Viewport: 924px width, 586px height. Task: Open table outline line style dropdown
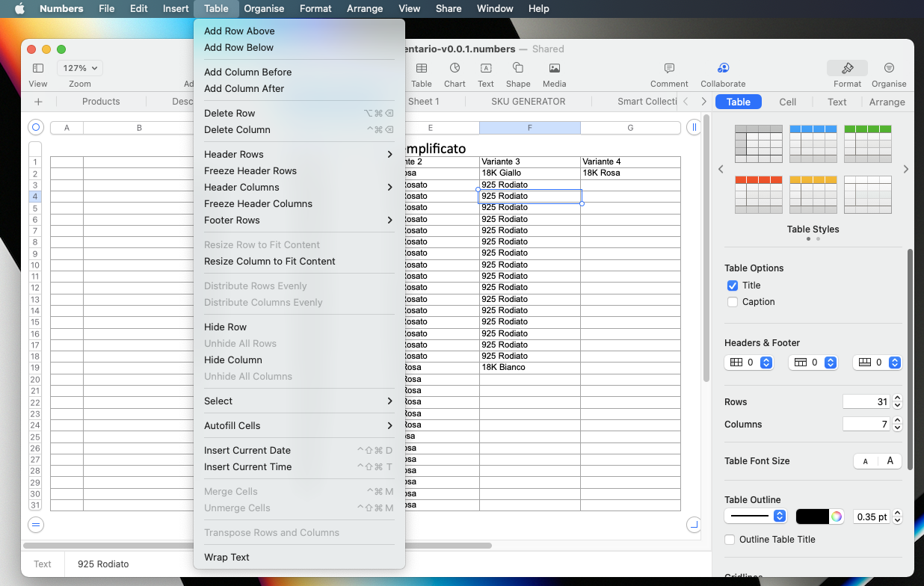756,516
